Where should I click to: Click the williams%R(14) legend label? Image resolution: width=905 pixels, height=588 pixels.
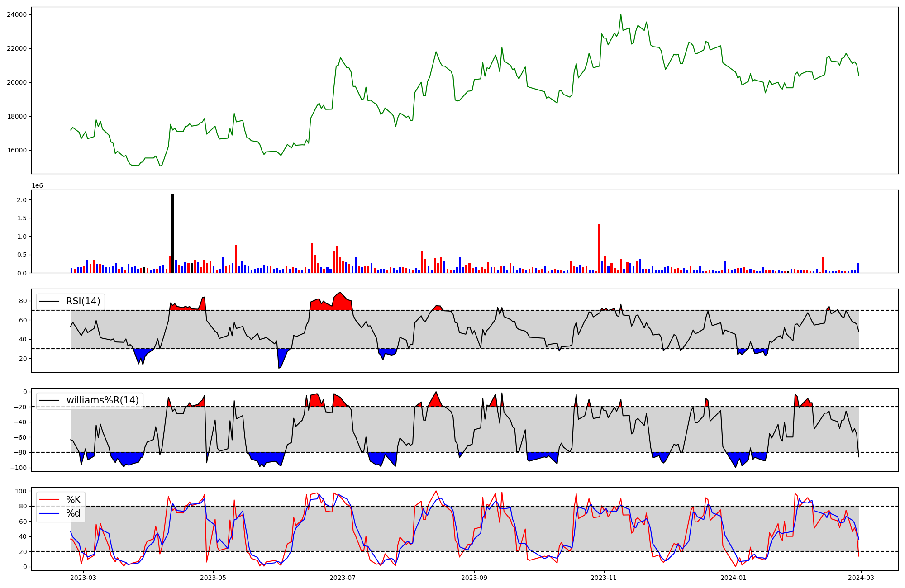coord(102,400)
